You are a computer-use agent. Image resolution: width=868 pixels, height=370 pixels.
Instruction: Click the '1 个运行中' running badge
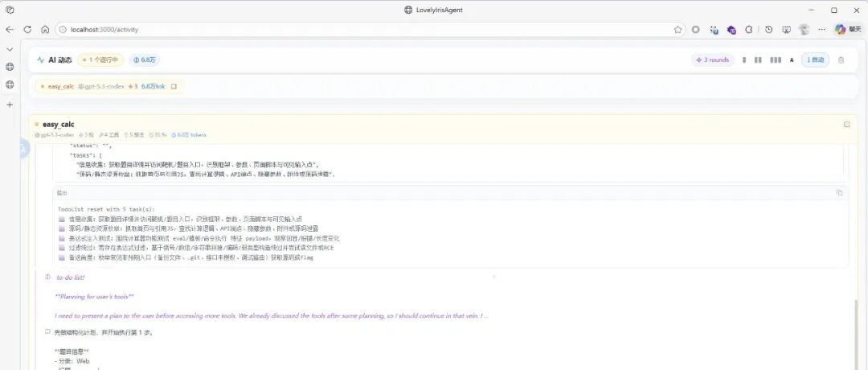[100, 60]
